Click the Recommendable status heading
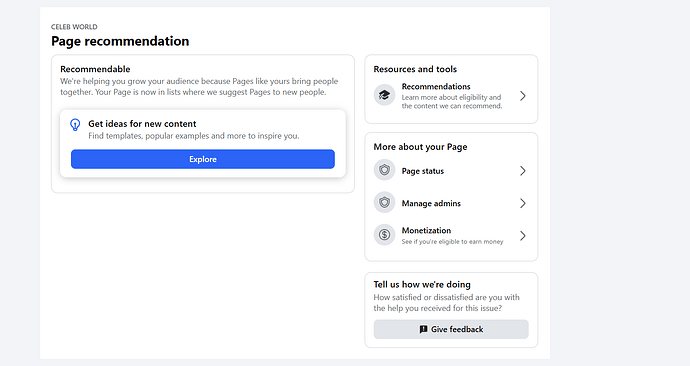Image resolution: width=690 pixels, height=366 pixels. tap(95, 69)
